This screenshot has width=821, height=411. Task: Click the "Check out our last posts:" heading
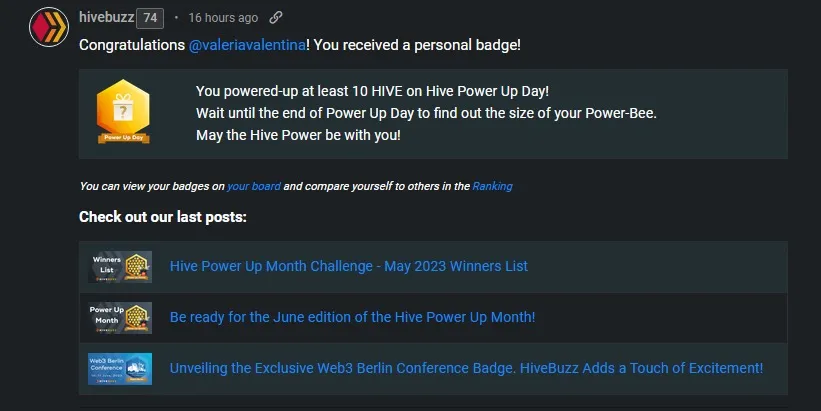[x=163, y=217]
